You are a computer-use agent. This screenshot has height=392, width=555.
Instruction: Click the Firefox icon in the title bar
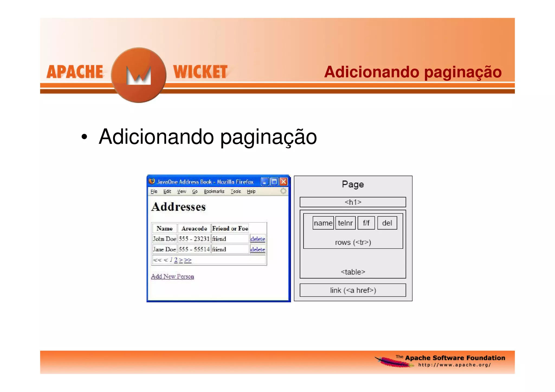[x=152, y=181]
